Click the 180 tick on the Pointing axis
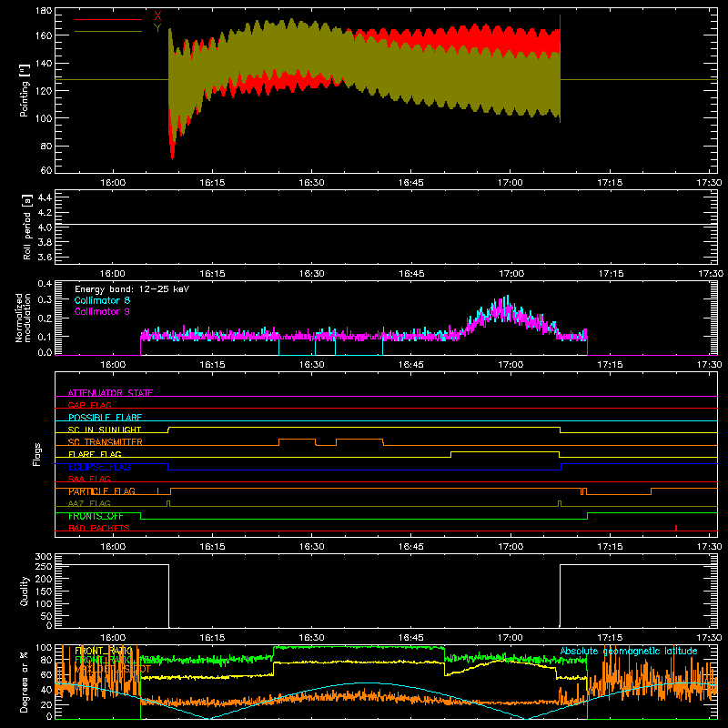Image resolution: width=728 pixels, height=728 pixels. tap(44, 10)
